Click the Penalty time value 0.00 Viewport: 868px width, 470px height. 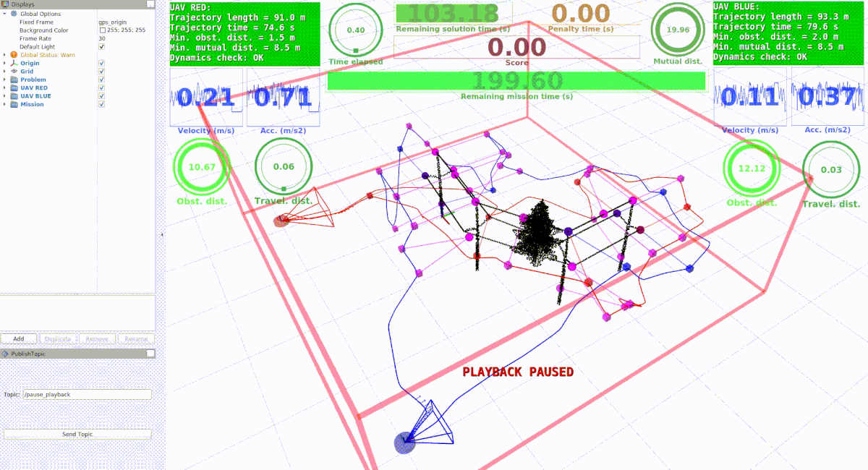[x=581, y=13]
